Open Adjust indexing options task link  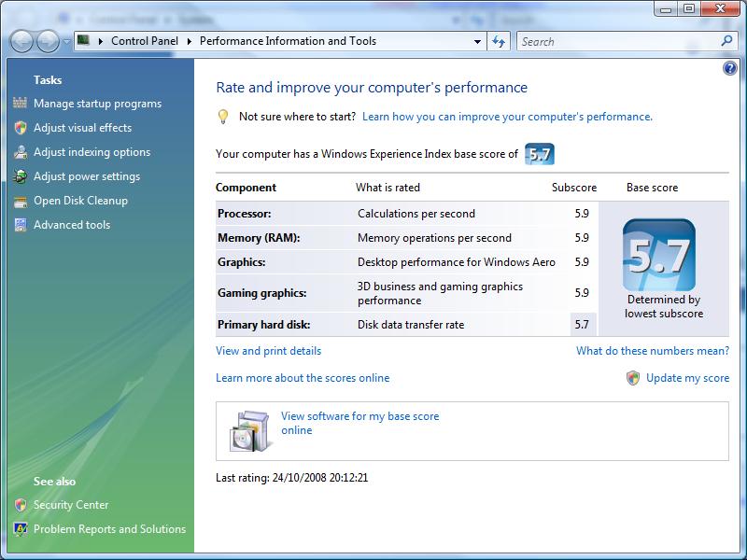92,152
